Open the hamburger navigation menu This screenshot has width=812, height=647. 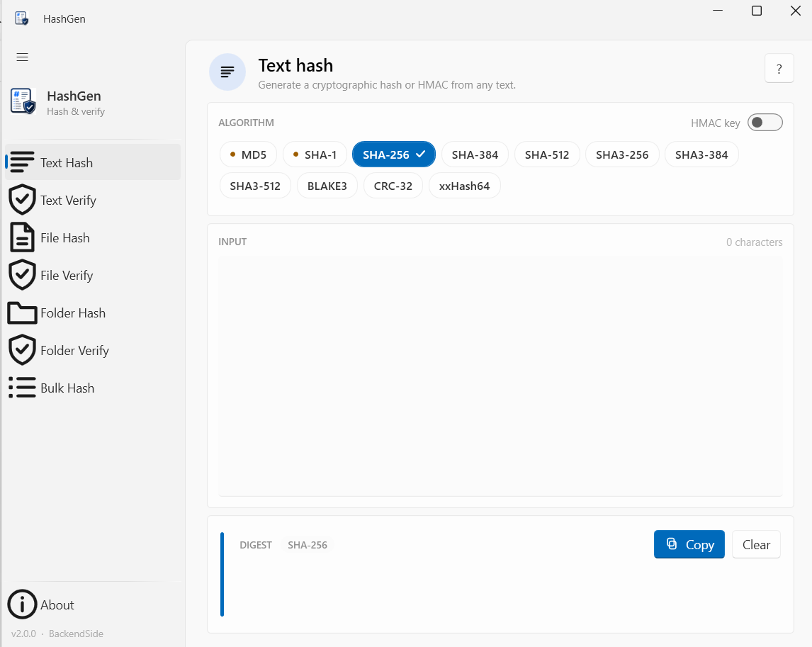coord(22,57)
